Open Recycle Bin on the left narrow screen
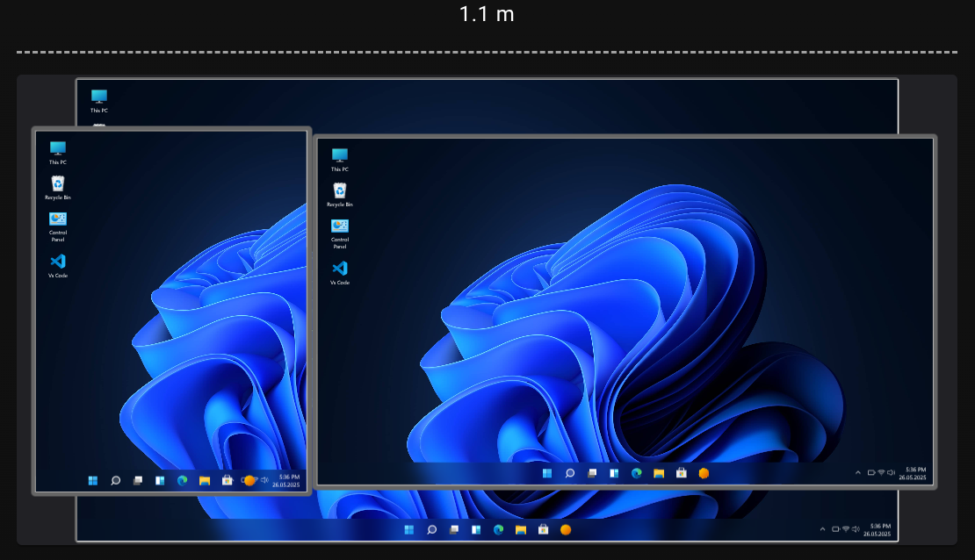The height and width of the screenshot is (560, 975). coord(58,188)
